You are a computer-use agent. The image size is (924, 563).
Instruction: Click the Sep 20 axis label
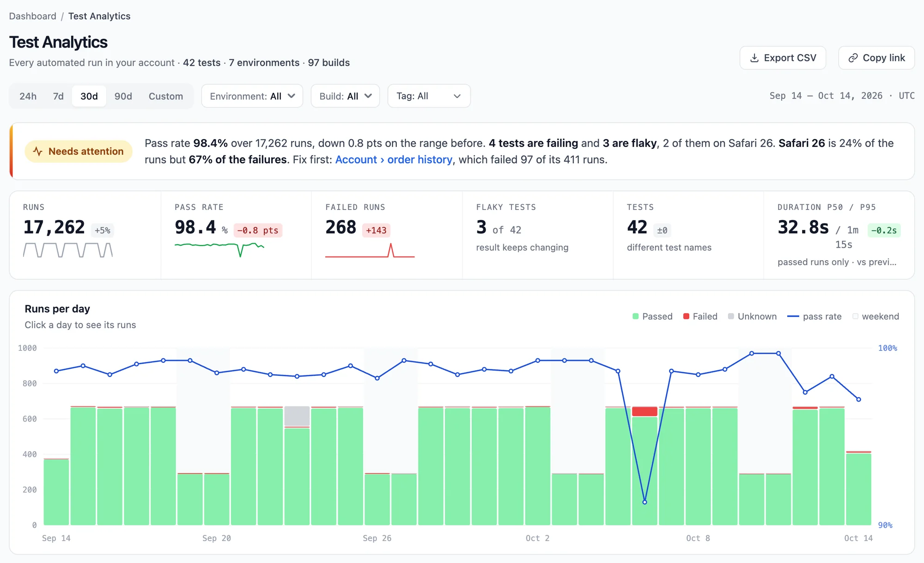[217, 538]
